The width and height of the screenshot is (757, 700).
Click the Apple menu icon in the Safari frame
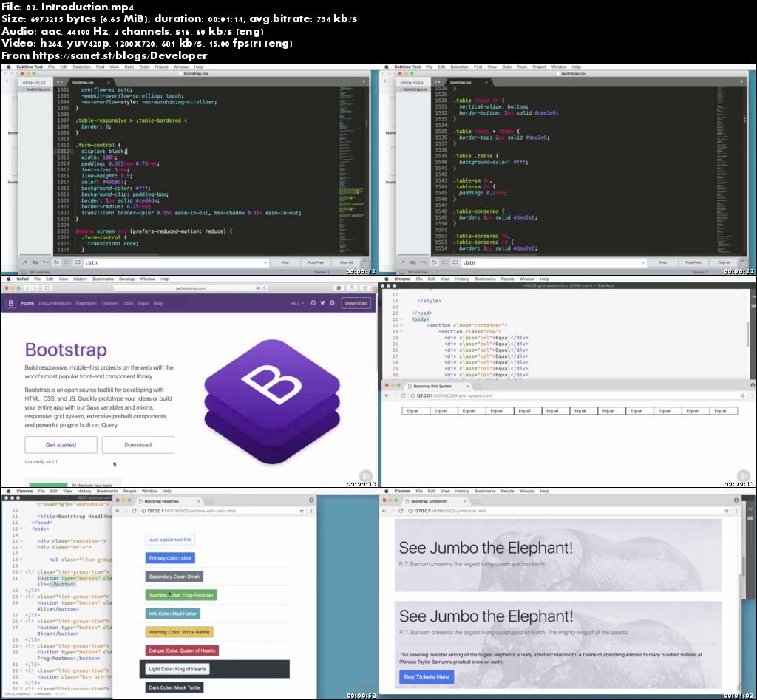point(8,279)
